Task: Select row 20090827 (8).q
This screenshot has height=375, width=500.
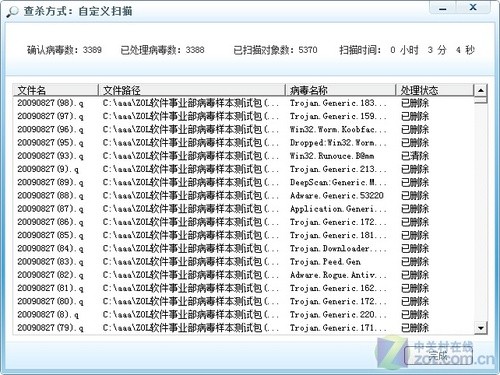Action: coord(243,315)
